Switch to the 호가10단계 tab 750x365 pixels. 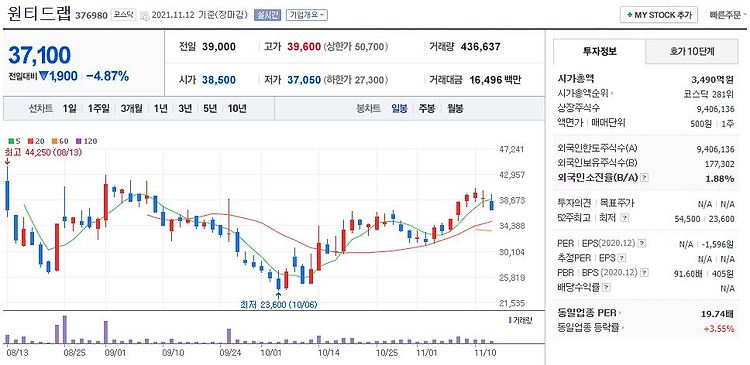coord(692,52)
